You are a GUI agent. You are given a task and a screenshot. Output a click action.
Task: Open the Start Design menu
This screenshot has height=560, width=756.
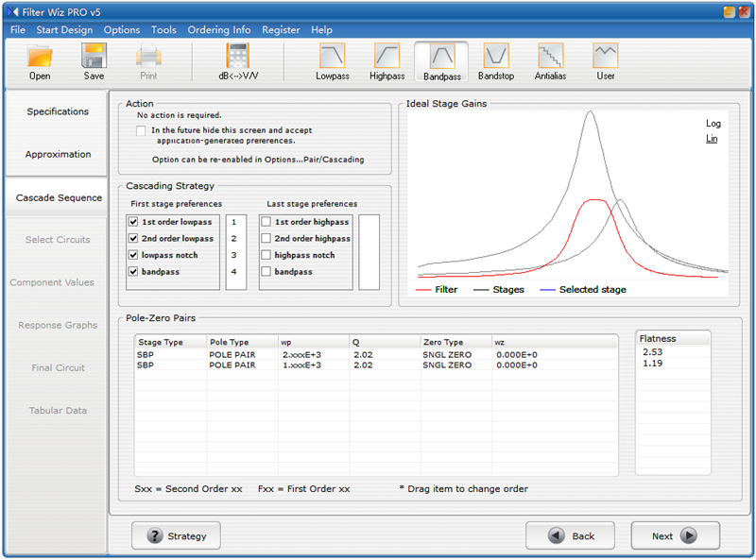(x=64, y=30)
